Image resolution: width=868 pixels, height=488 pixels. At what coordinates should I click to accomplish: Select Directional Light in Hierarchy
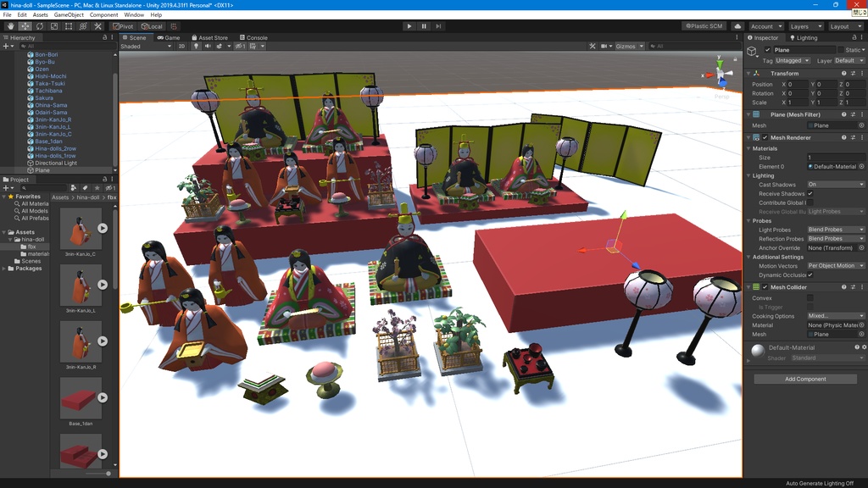coord(56,164)
